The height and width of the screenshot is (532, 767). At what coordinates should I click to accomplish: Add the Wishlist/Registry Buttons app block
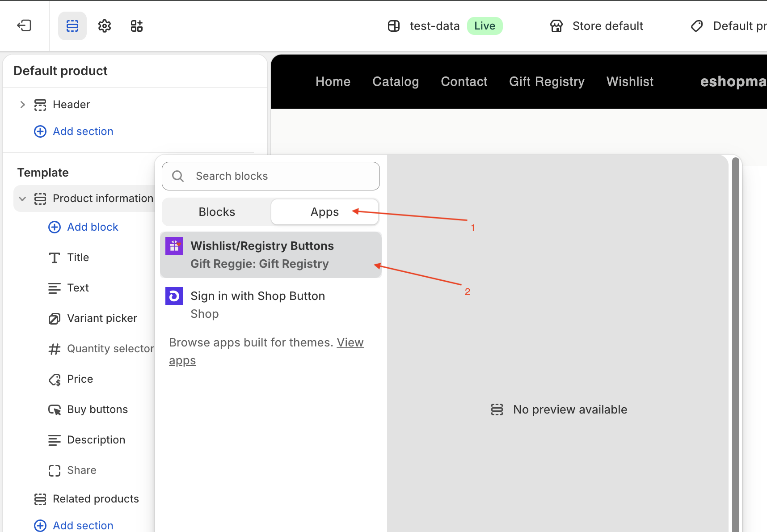(x=271, y=255)
